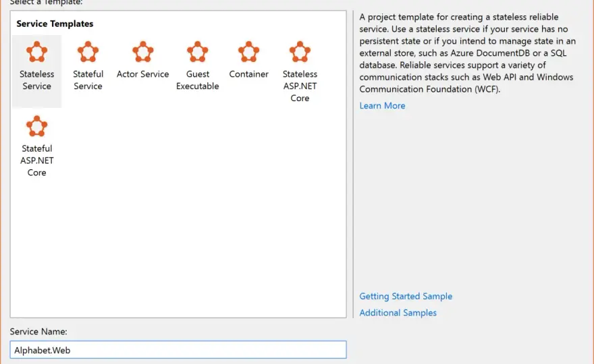The image size is (594, 364).
Task: Select the Stateful ASP.NET Core icon
Action: (36, 126)
